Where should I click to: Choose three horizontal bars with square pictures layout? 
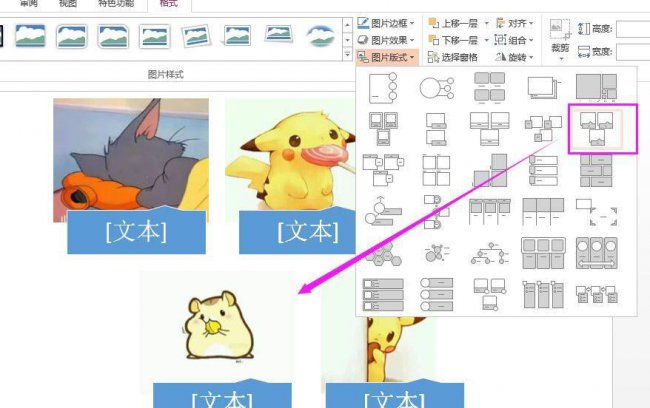click(x=383, y=295)
